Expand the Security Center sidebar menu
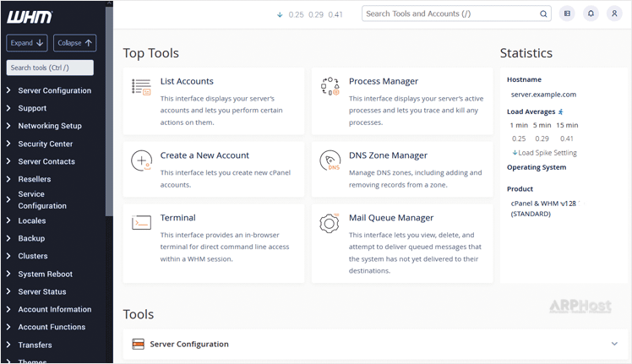Image resolution: width=632 pixels, height=364 pixels. tap(45, 144)
